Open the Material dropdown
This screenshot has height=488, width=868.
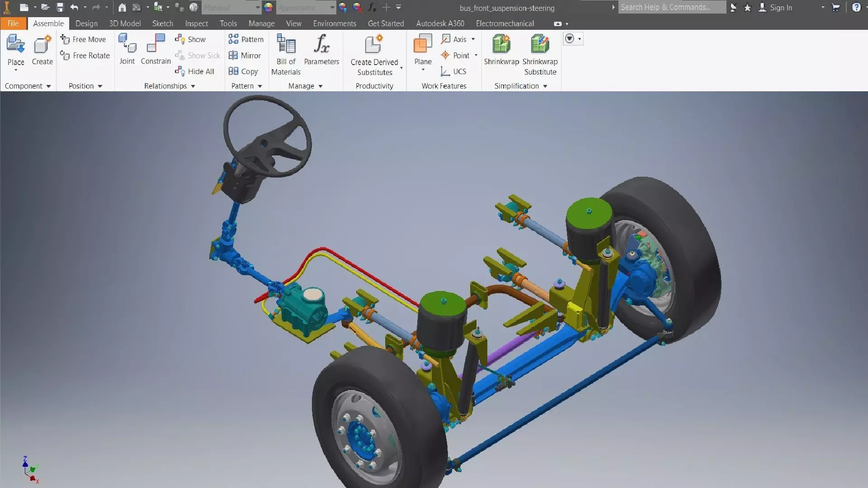[x=257, y=7]
